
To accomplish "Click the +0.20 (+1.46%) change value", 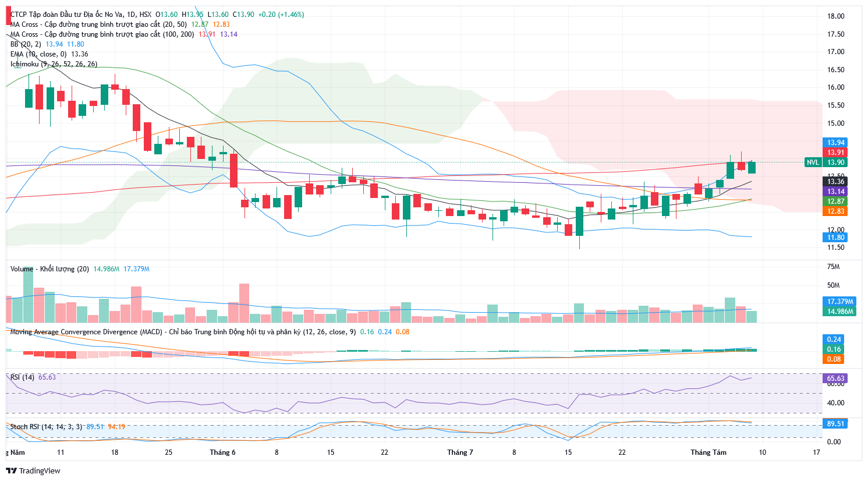I will (x=281, y=15).
